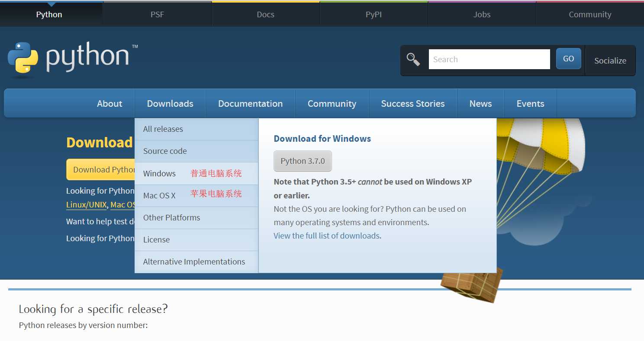This screenshot has width=644, height=341.
Task: Follow the Linux/UNIX link
Action: tap(87, 205)
